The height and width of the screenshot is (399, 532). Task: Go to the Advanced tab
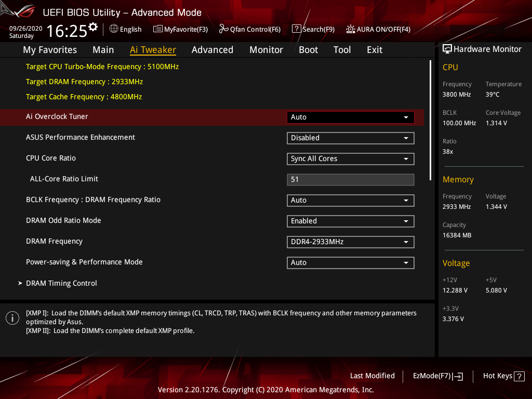(212, 50)
